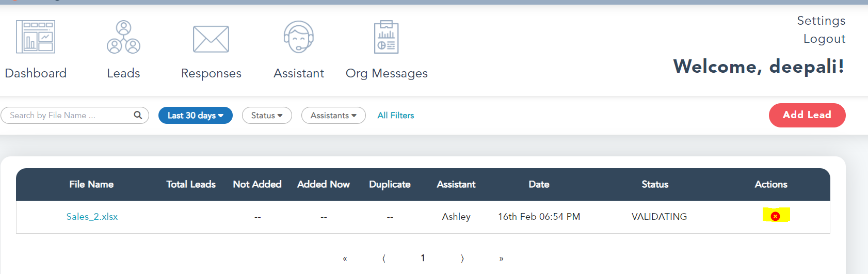The image size is (868, 274).
Task: Open the Assistant headset icon
Action: [299, 37]
